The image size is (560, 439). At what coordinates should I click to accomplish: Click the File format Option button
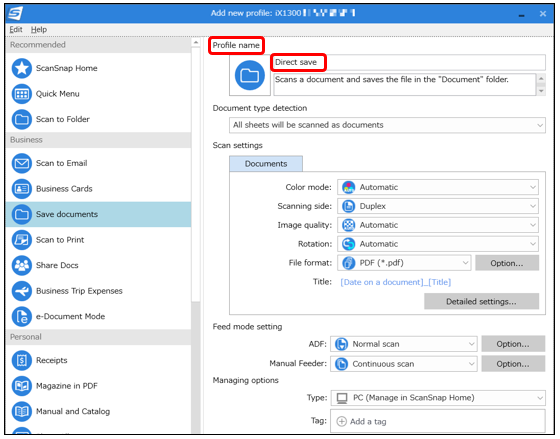pyautogui.click(x=507, y=263)
